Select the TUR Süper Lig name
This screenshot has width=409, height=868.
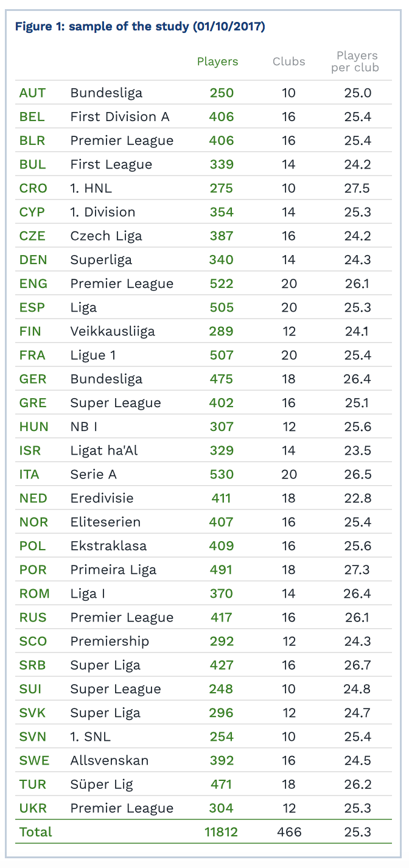click(x=102, y=784)
